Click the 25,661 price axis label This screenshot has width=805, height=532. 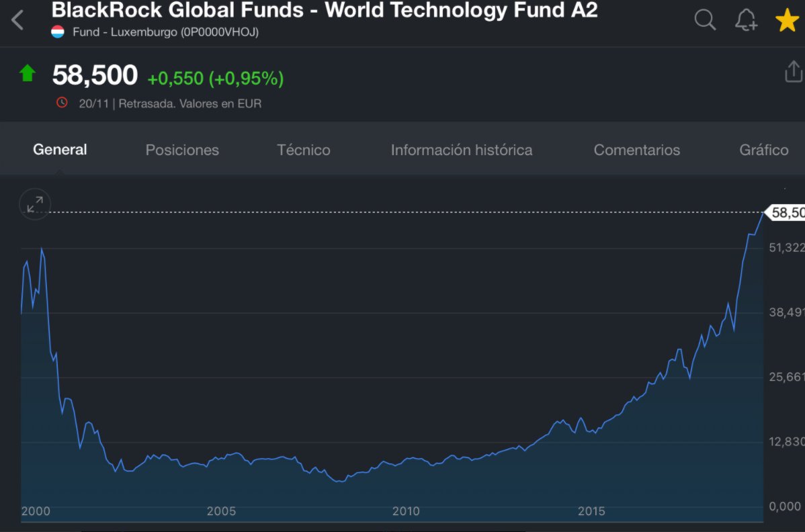point(786,377)
